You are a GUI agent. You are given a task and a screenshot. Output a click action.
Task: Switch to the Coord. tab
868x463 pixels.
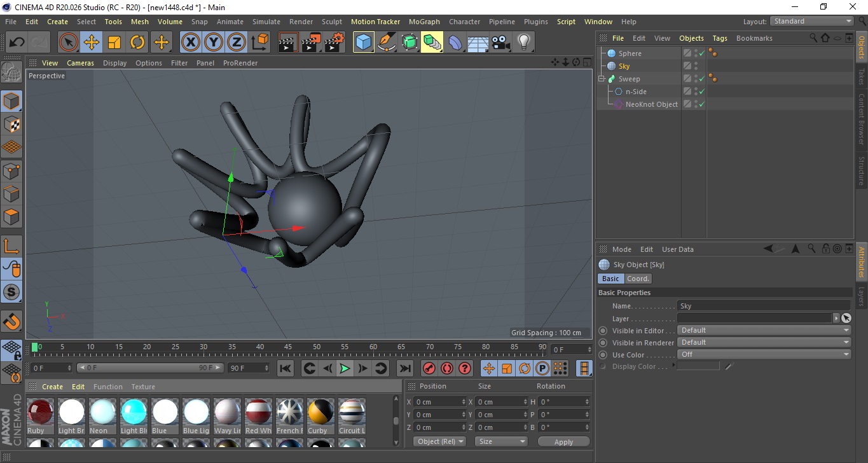coord(638,279)
